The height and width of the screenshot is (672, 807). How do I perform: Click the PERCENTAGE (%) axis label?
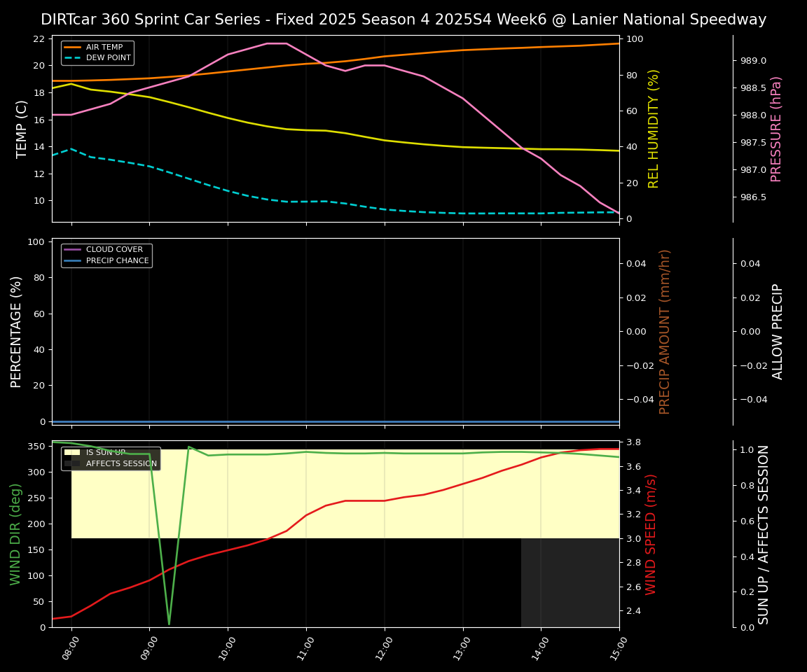point(17,331)
